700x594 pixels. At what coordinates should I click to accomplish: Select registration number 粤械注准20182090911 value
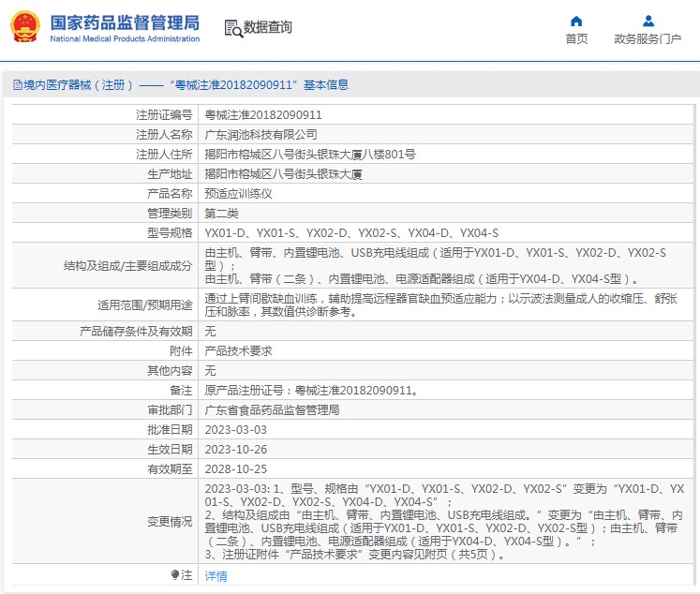pos(263,115)
